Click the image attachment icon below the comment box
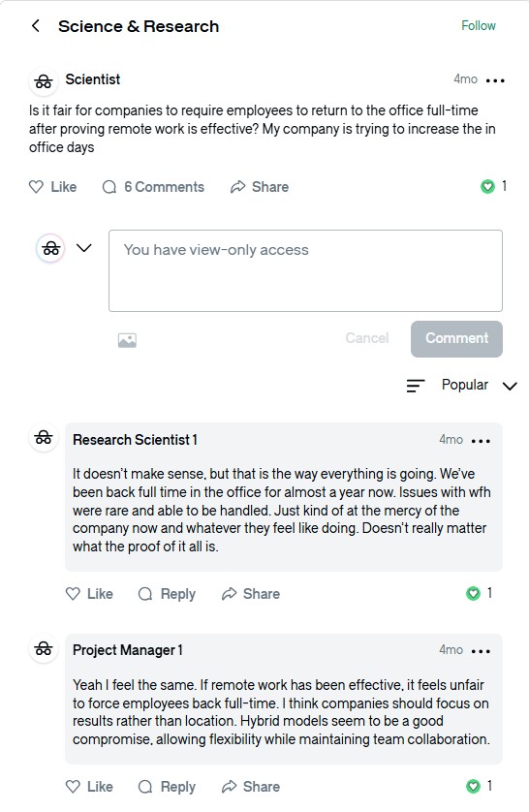This screenshot has width=529, height=812. pos(127,340)
